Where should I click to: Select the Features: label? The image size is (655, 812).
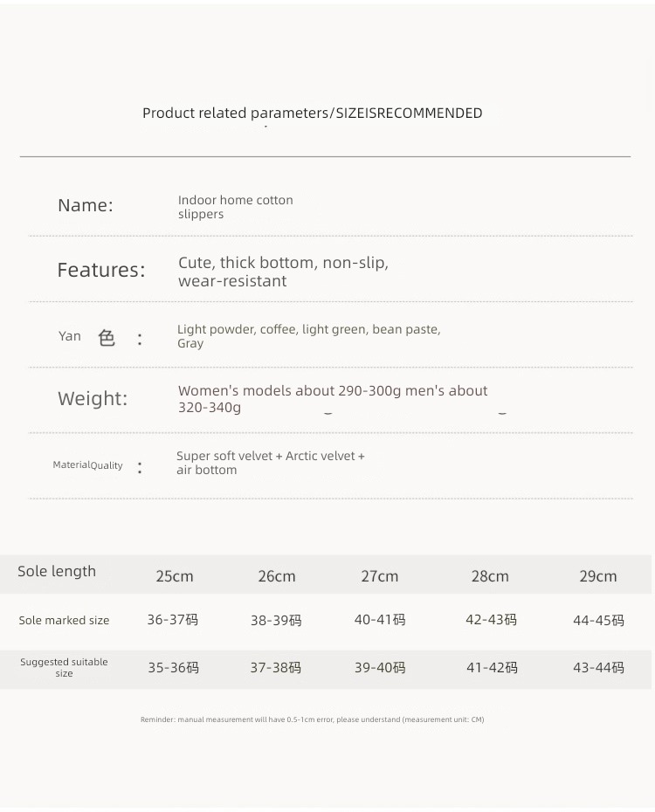(x=101, y=270)
